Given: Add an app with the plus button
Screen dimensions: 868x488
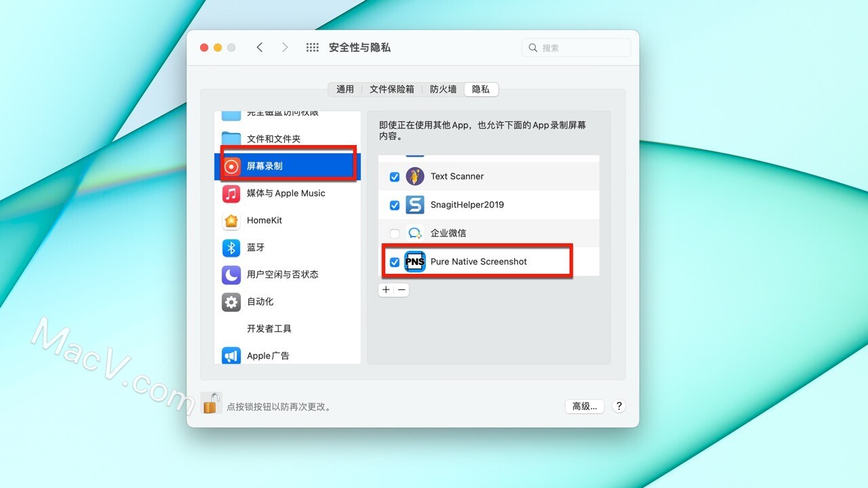Looking at the screenshot, I should (386, 289).
